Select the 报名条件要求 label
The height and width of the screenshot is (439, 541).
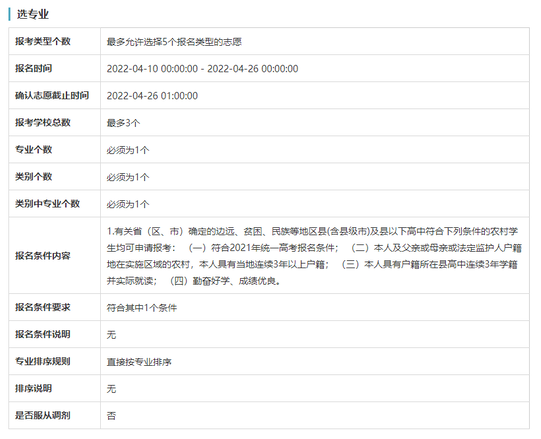click(x=43, y=307)
